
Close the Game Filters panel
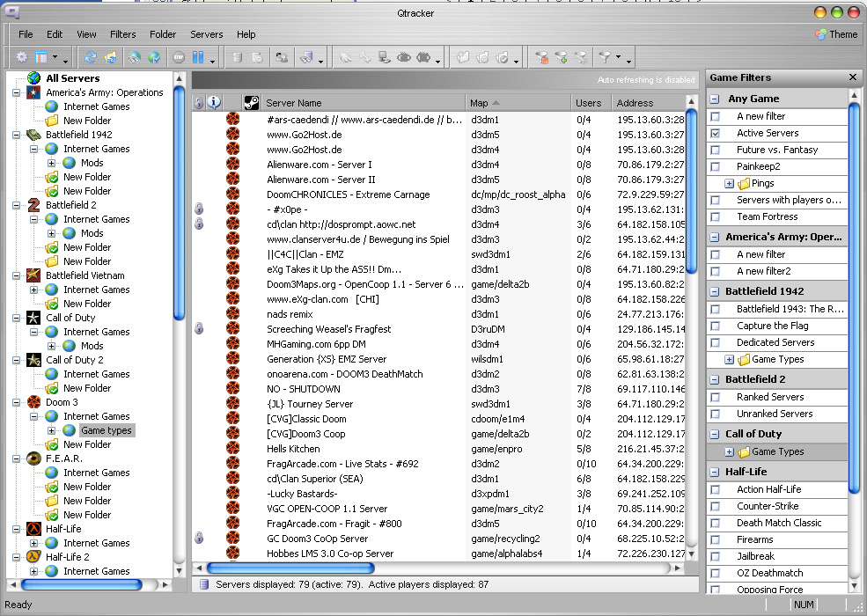click(853, 77)
